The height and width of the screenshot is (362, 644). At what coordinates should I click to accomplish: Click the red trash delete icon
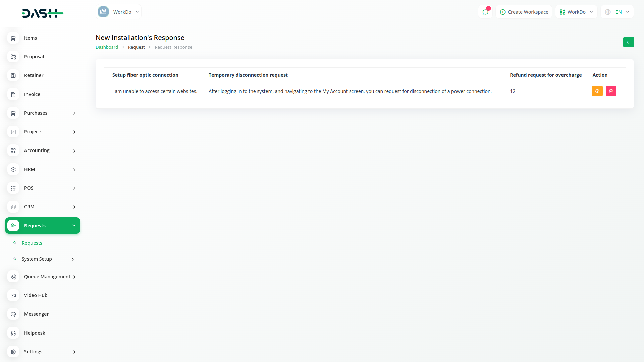coord(611,91)
